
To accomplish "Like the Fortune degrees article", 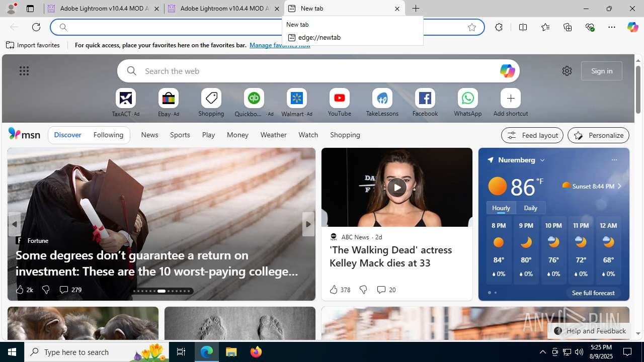I will [24, 290].
